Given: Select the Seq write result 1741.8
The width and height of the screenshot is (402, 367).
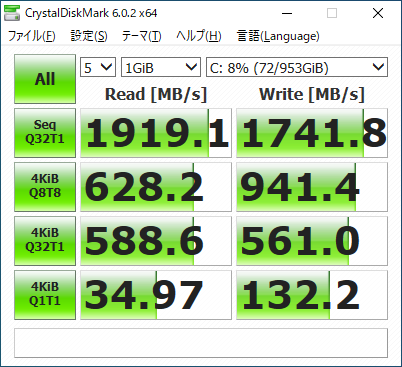Looking at the screenshot, I should click(312, 133).
